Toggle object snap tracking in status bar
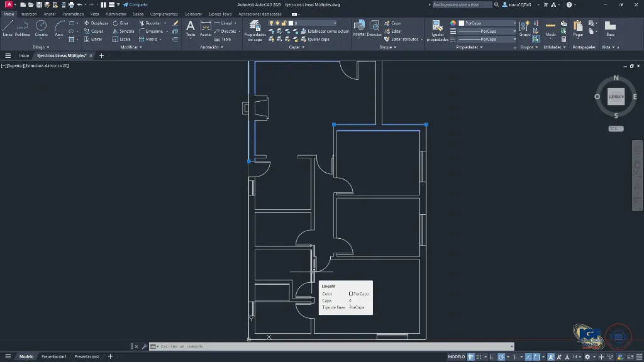The width and height of the screenshot is (644, 362). [528, 357]
